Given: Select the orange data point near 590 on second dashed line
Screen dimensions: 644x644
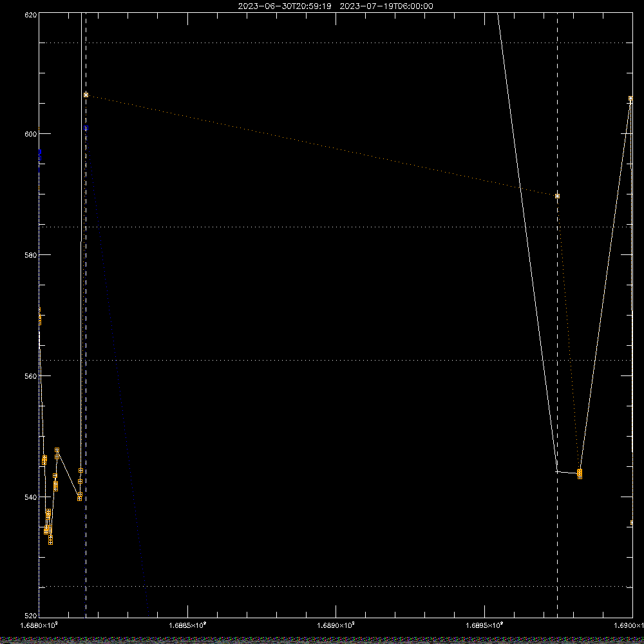Looking at the screenshot, I should click(x=557, y=196).
